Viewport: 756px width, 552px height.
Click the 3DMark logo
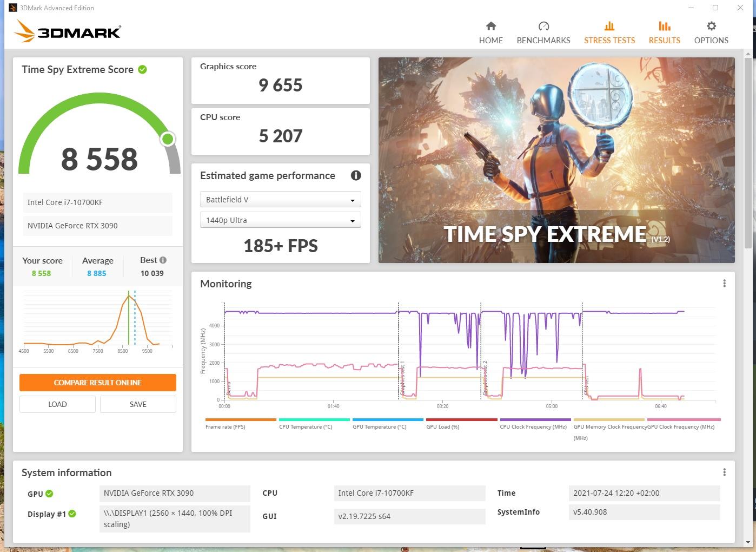[68, 32]
